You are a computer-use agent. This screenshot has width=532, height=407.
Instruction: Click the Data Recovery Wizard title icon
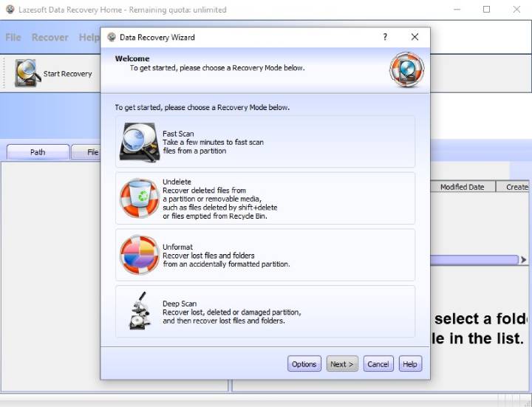click(112, 37)
